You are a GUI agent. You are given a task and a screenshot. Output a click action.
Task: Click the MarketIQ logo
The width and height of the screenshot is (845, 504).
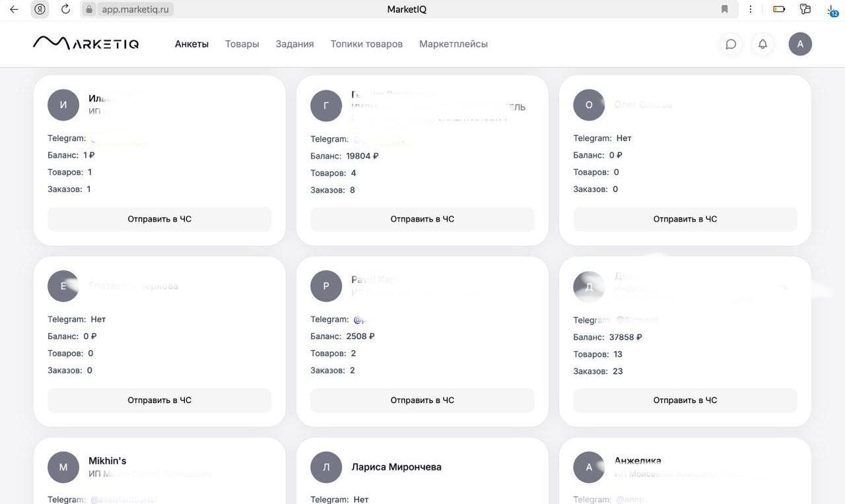[x=86, y=44]
